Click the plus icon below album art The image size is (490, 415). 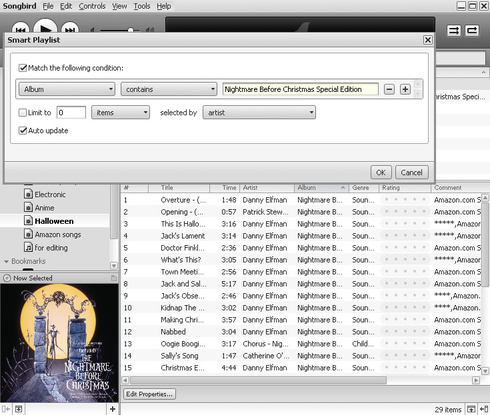(x=113, y=409)
